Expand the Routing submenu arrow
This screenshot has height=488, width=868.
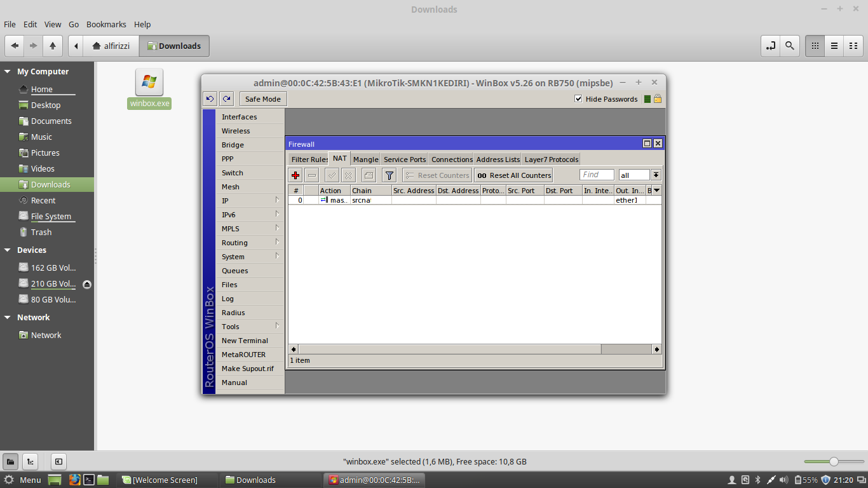click(x=278, y=242)
